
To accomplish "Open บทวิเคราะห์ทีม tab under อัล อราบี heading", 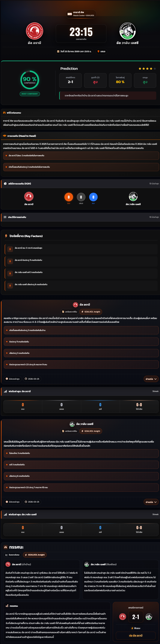I will pos(69,312).
